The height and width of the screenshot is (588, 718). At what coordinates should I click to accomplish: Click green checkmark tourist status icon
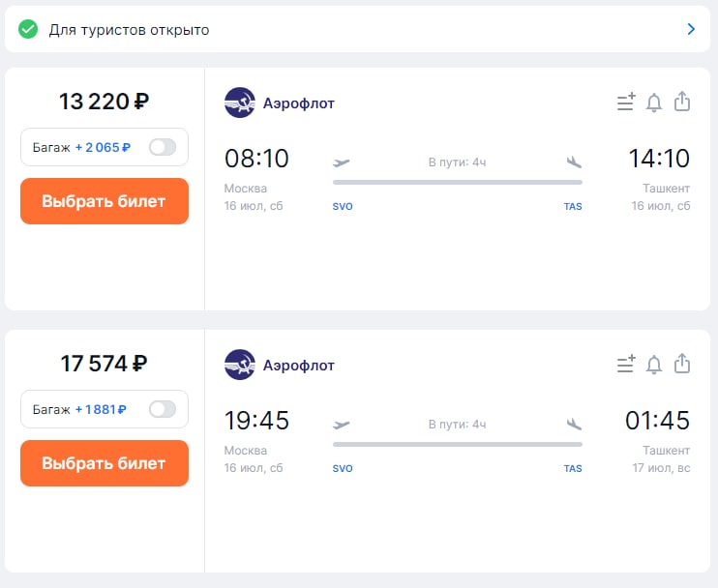[x=28, y=29]
